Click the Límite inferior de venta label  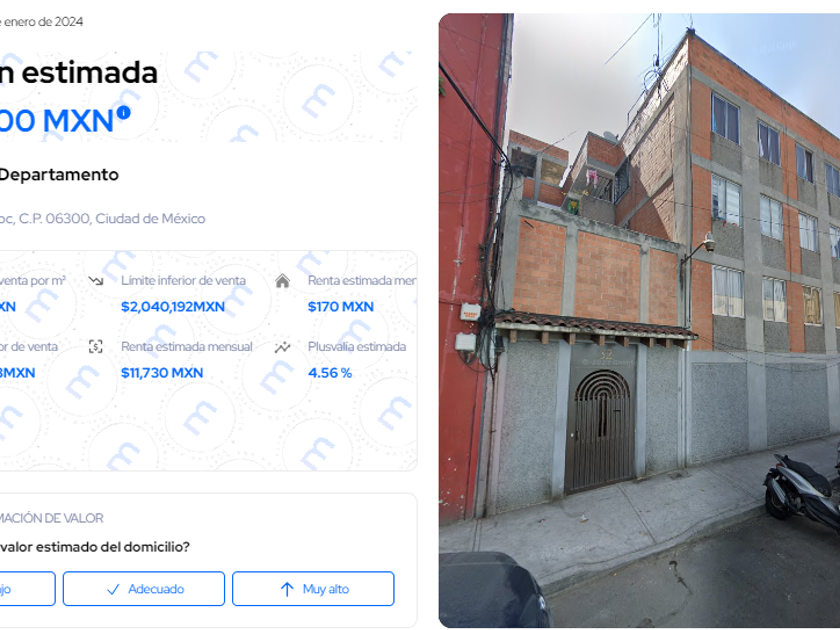(x=183, y=280)
